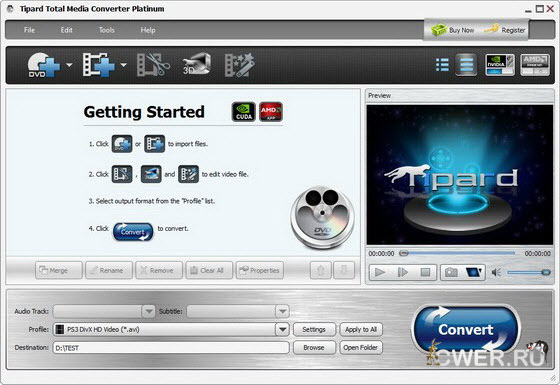Open the Tools menu
Viewport: 560px width, 385px height.
107,30
